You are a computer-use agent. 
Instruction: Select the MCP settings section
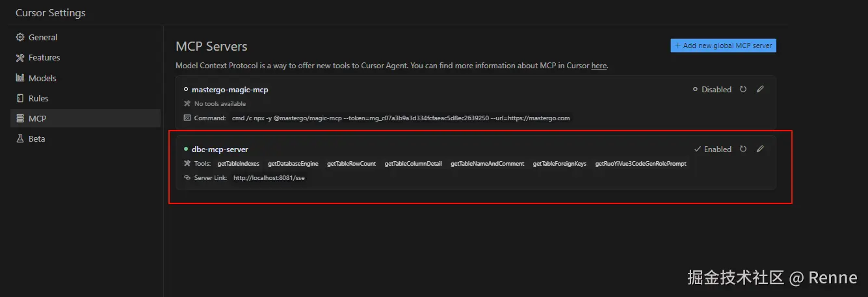37,118
